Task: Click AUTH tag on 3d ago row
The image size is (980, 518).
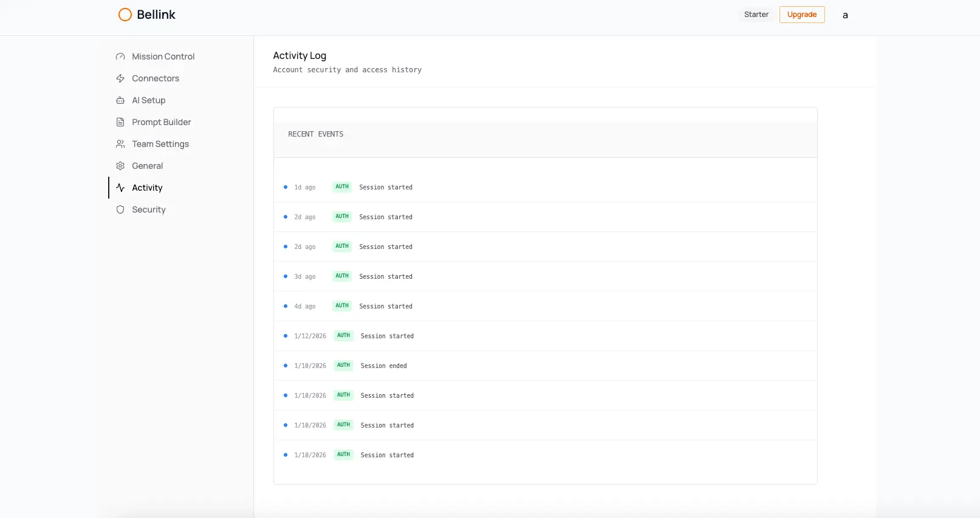Action: [342, 276]
